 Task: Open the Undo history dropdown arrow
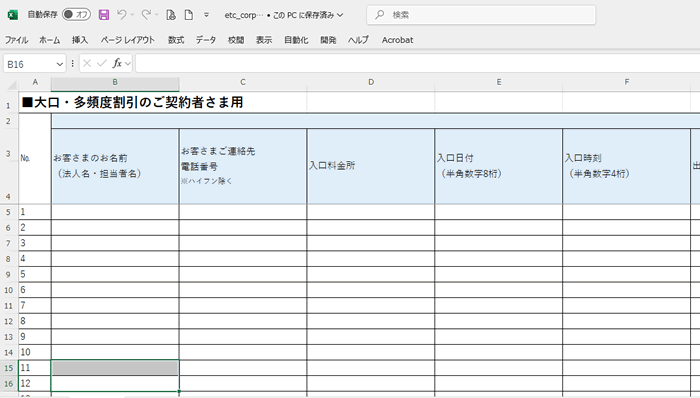click(132, 15)
